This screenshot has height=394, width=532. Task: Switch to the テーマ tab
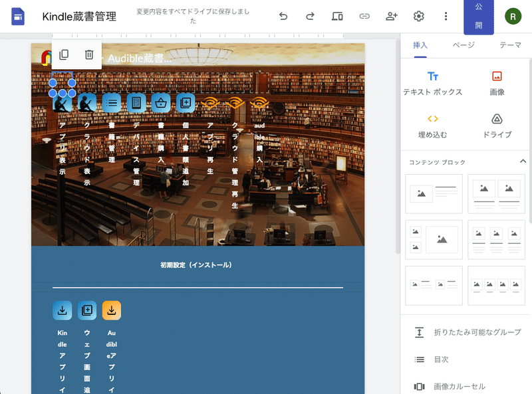tap(510, 45)
